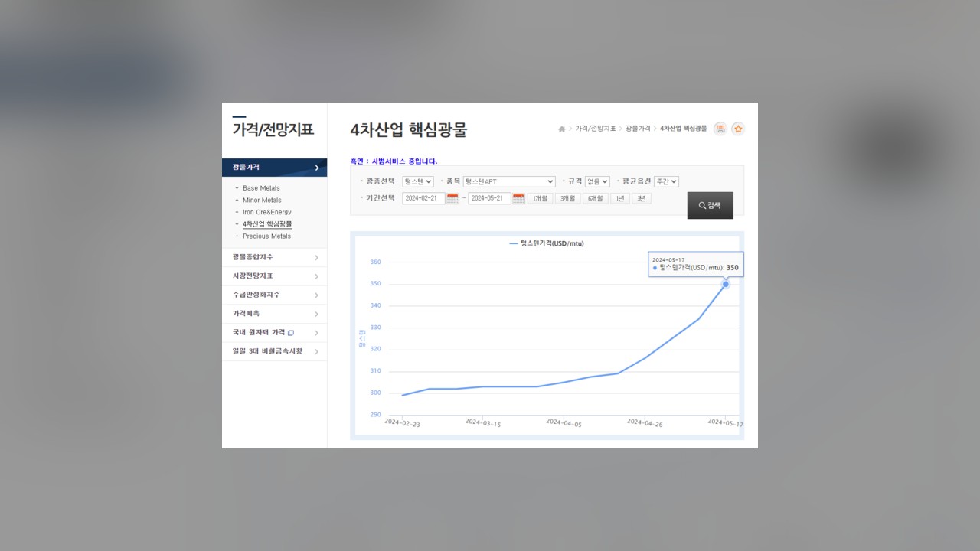The width and height of the screenshot is (980, 551).
Task: Expand the 시장전망지표 sidebar section
Action: (274, 276)
